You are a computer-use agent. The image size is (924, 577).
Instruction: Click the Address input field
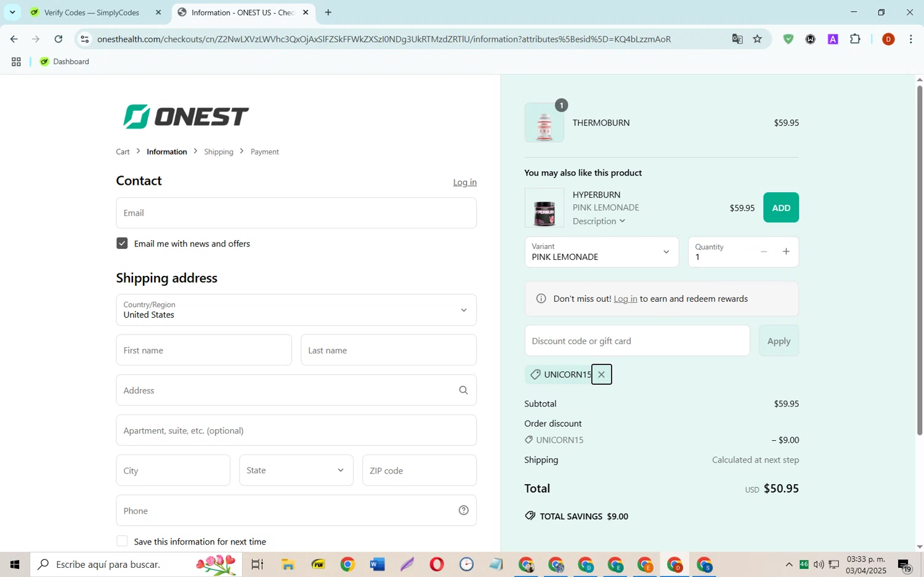(296, 390)
